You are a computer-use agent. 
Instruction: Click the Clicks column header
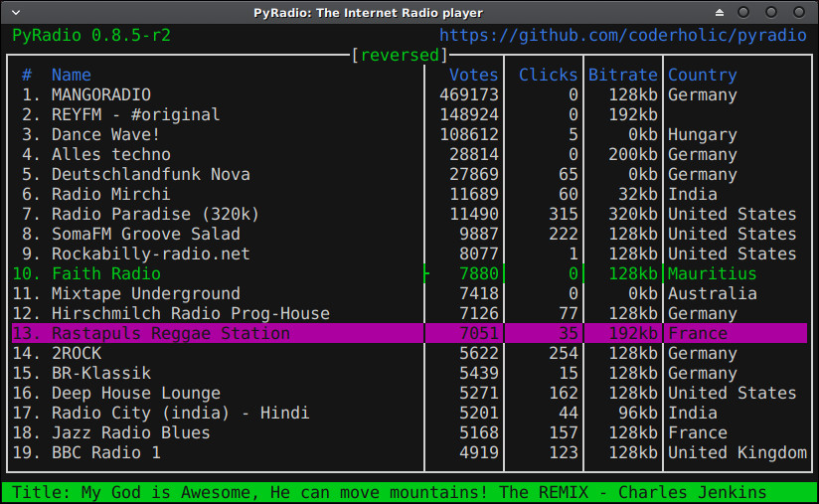coord(548,75)
